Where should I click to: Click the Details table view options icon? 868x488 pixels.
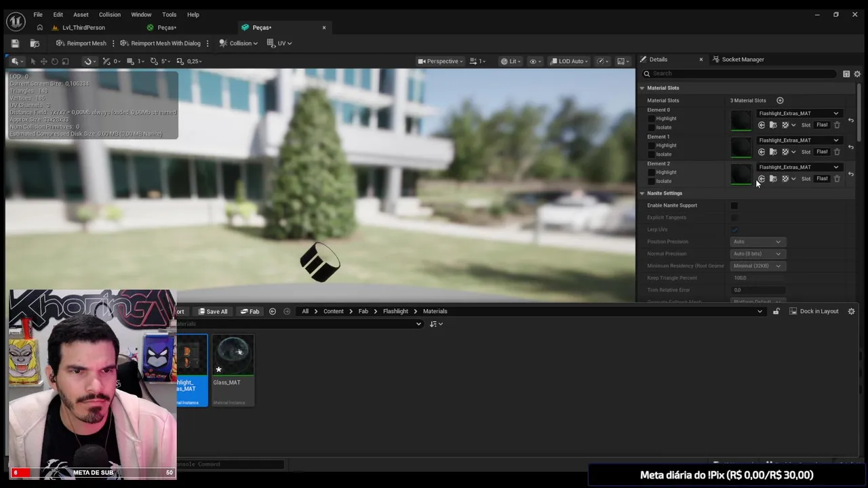pyautogui.click(x=846, y=74)
